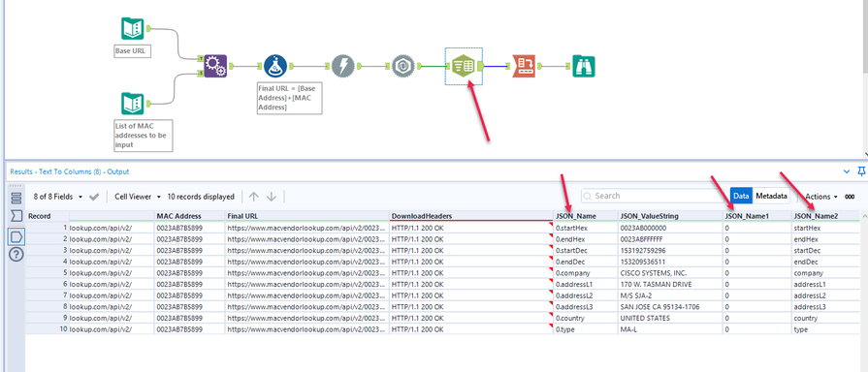Sort by the Record column header
Image resolution: width=868 pixels, height=372 pixels.
pos(48,216)
